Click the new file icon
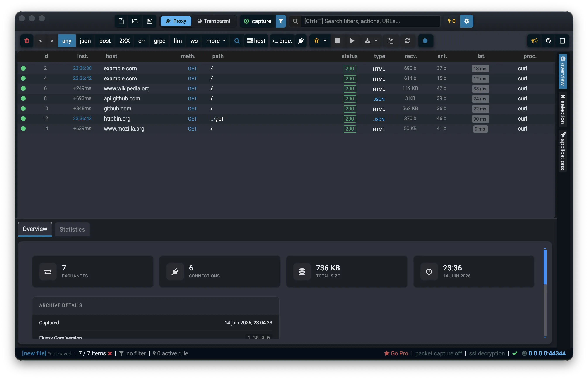Image resolution: width=588 pixels, height=379 pixels. point(121,21)
